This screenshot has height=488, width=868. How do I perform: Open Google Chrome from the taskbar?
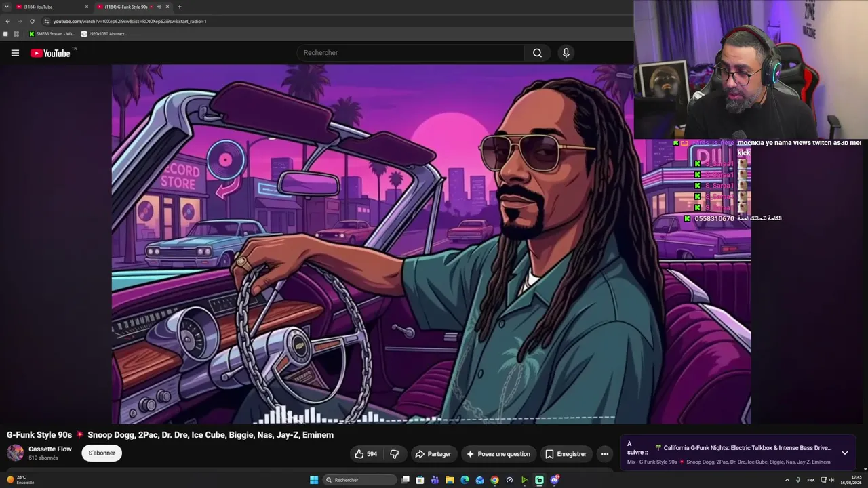coord(494,480)
